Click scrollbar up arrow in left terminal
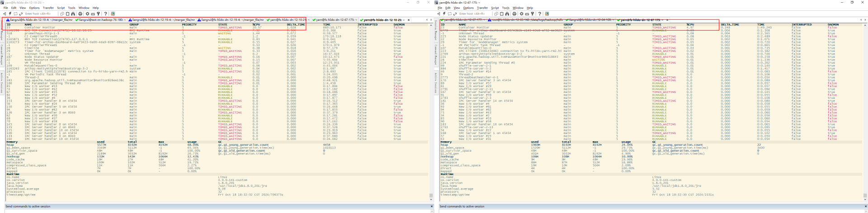The width and height of the screenshot is (868, 213). click(431, 25)
